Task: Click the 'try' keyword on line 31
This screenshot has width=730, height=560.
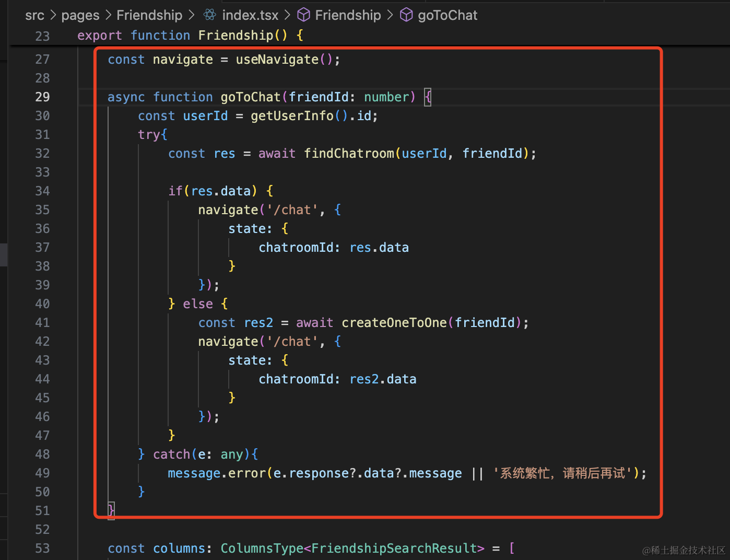Action: pyautogui.click(x=149, y=135)
